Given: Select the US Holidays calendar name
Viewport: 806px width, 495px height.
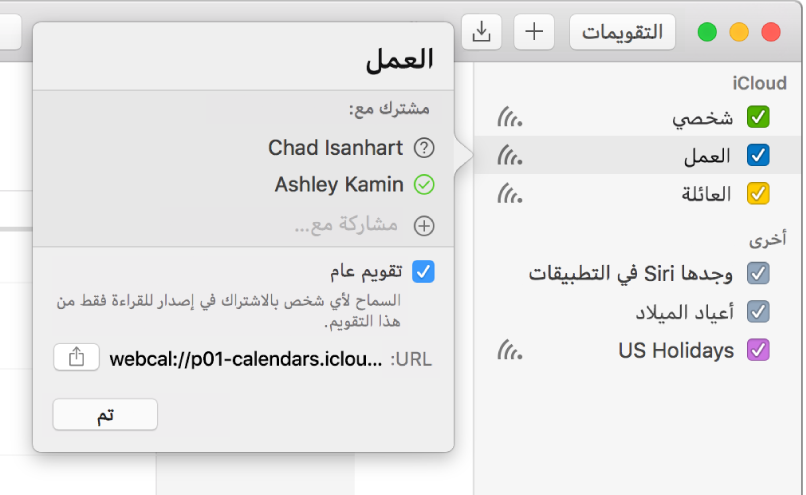Looking at the screenshot, I should 676,351.
